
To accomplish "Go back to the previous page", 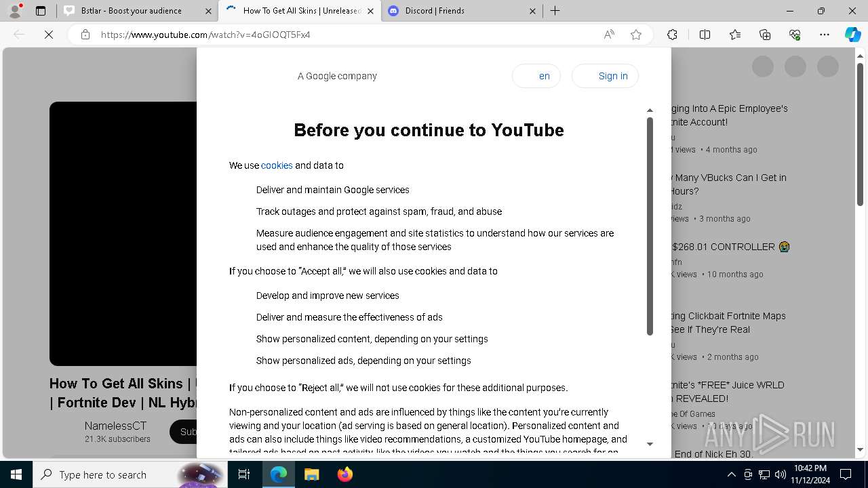I will pos(19,35).
